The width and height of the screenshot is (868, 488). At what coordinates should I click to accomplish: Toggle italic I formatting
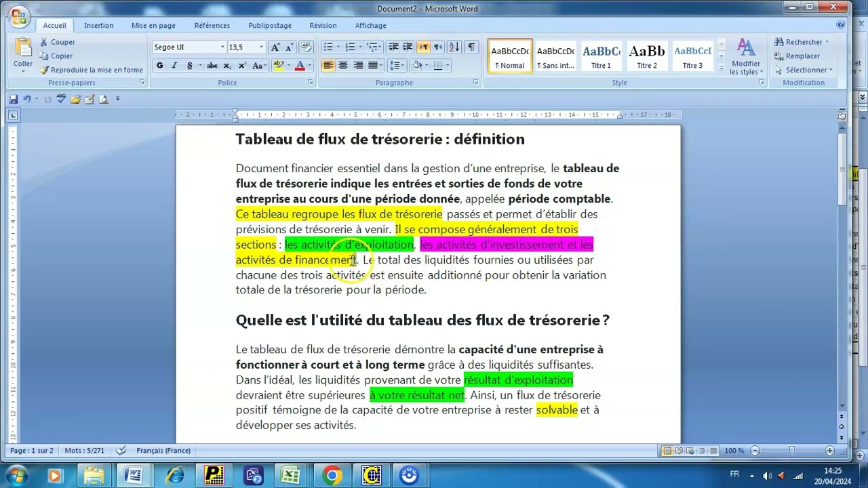click(x=174, y=66)
